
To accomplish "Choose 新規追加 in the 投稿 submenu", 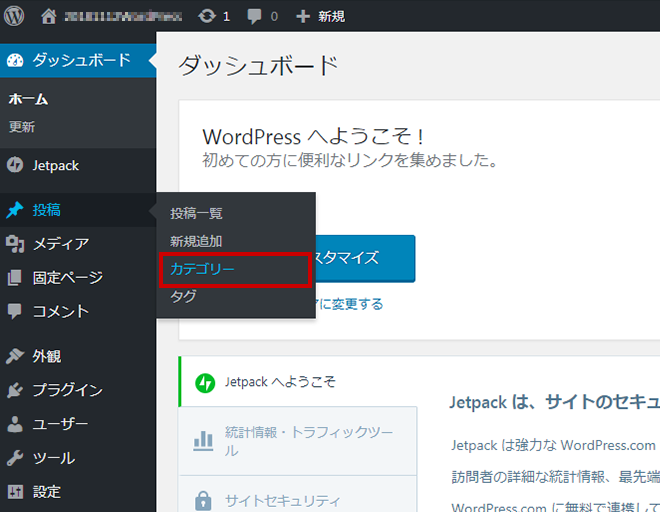I will (x=196, y=241).
